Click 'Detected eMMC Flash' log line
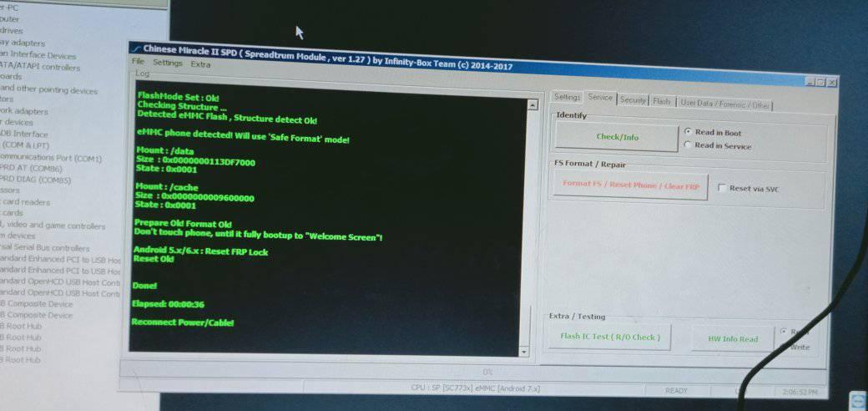The image size is (868, 411). (227, 116)
